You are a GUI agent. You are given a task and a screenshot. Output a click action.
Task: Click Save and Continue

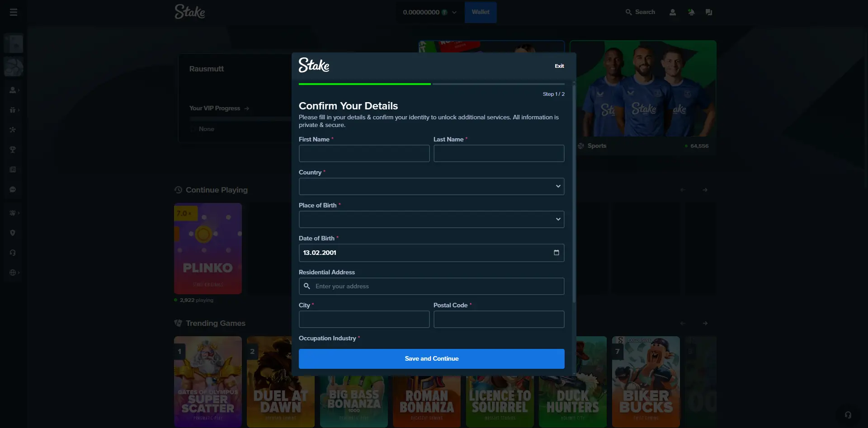(431, 358)
